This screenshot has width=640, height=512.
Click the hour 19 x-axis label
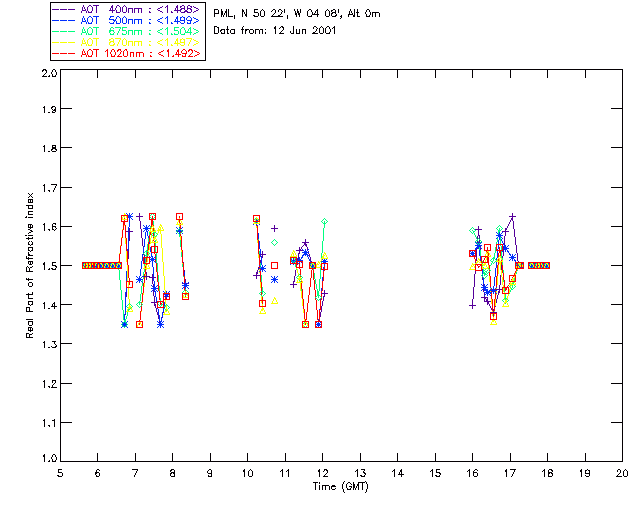(x=585, y=473)
